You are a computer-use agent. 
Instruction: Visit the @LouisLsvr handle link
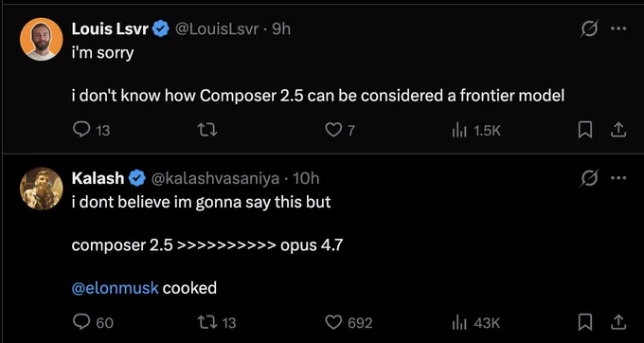(x=217, y=28)
